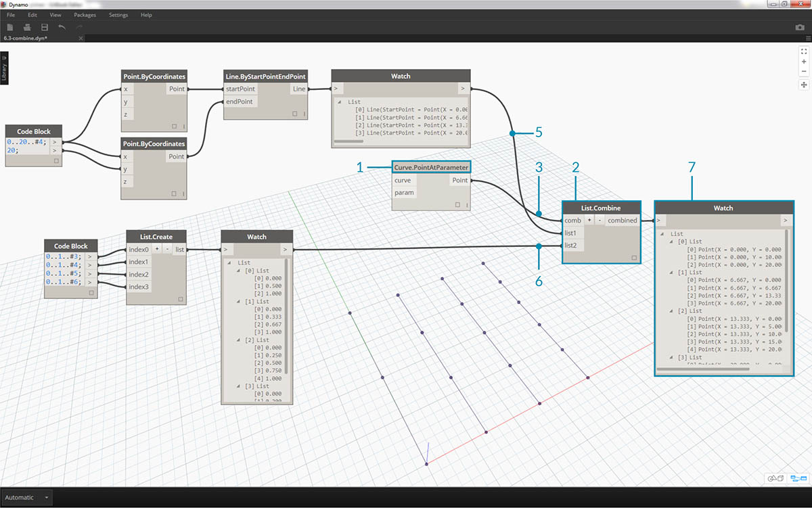This screenshot has height=508, width=812.
Task: Remove input with List.Create minus button
Action: pyautogui.click(x=166, y=250)
